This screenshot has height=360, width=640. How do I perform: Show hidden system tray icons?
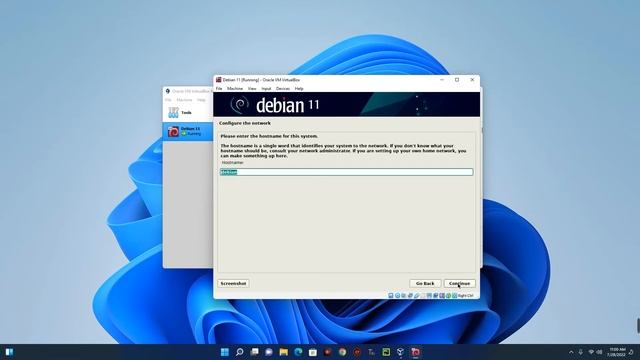click(x=571, y=352)
